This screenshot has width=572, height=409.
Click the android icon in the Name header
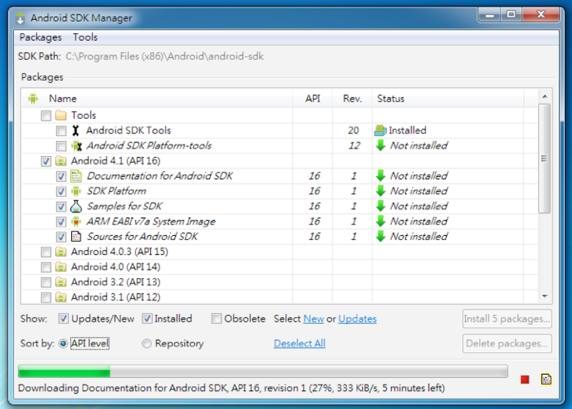33,99
